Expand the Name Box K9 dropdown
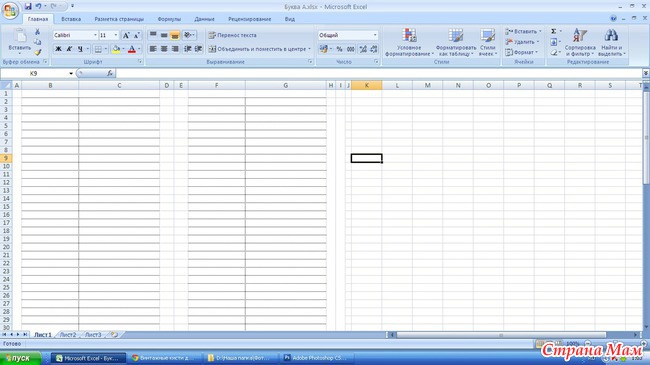 pyautogui.click(x=71, y=73)
